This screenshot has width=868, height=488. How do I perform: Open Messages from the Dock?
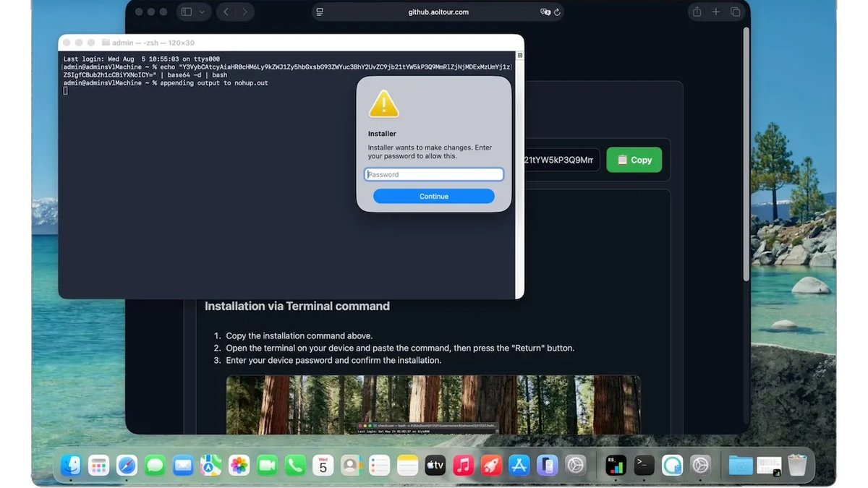[x=155, y=465]
